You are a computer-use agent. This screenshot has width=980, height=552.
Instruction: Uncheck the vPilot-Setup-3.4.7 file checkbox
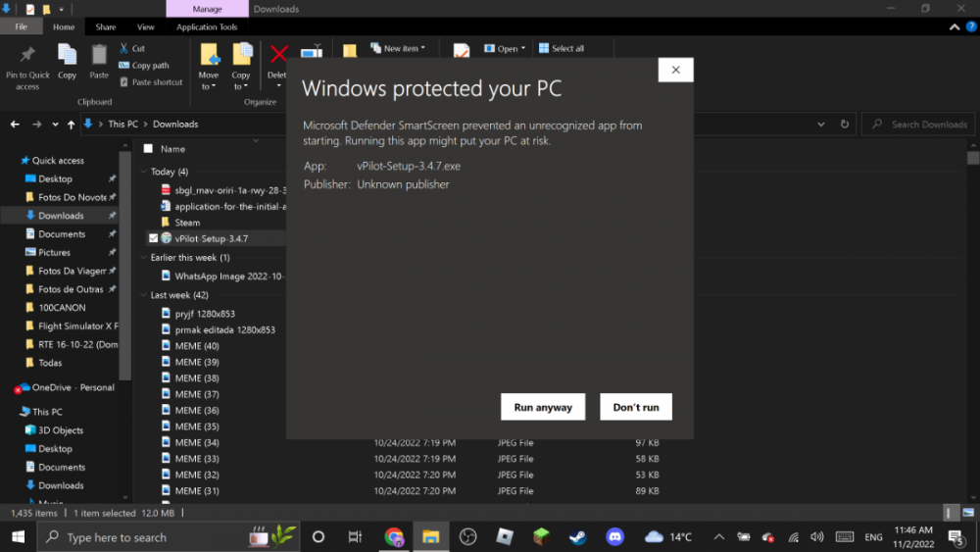coord(153,238)
